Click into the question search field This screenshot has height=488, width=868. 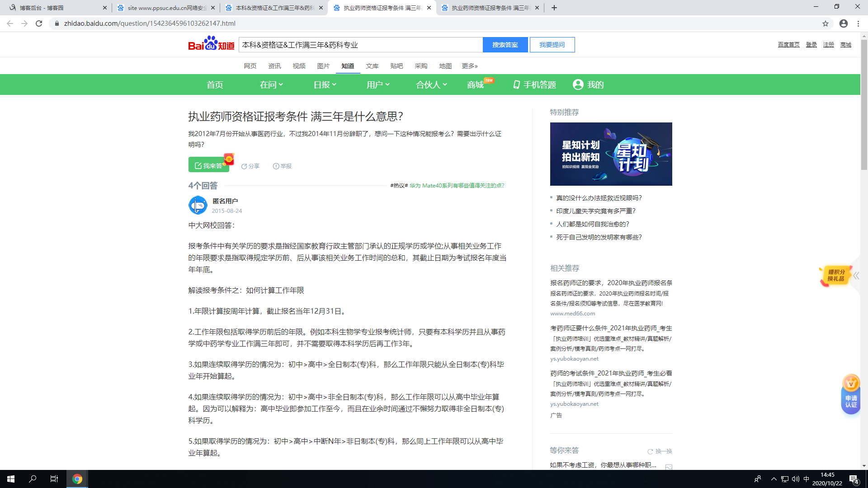[x=360, y=45]
